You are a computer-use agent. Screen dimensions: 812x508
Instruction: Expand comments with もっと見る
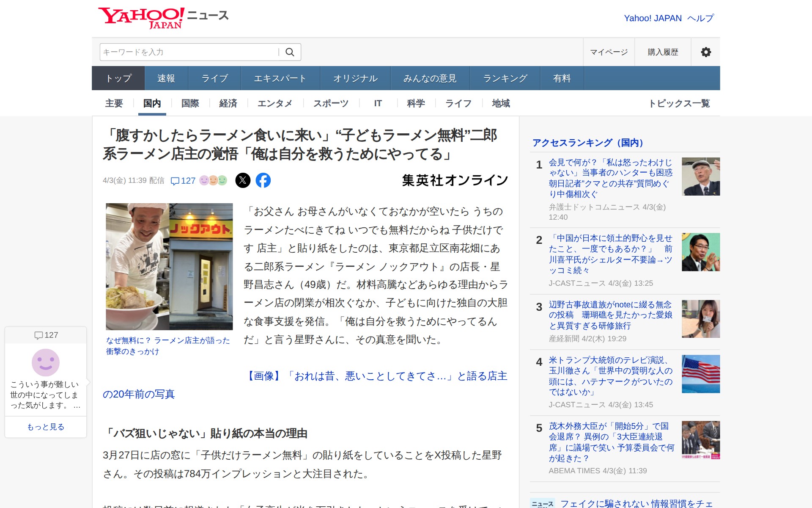click(x=46, y=427)
